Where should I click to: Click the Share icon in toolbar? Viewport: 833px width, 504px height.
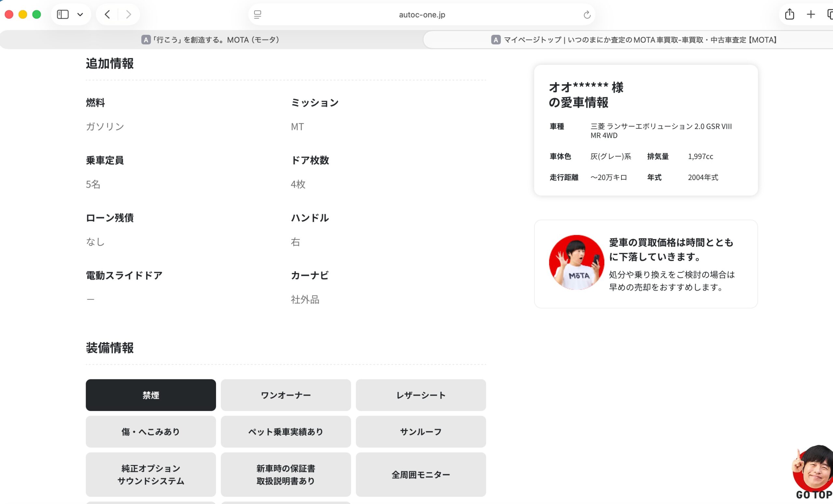click(789, 14)
